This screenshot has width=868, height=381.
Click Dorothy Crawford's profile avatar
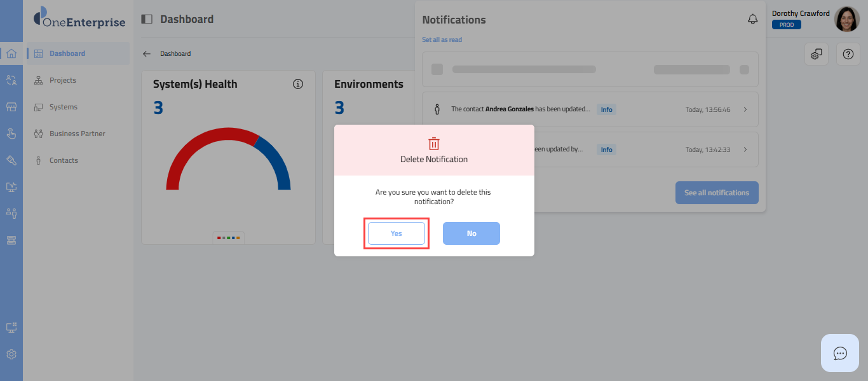pyautogui.click(x=846, y=20)
